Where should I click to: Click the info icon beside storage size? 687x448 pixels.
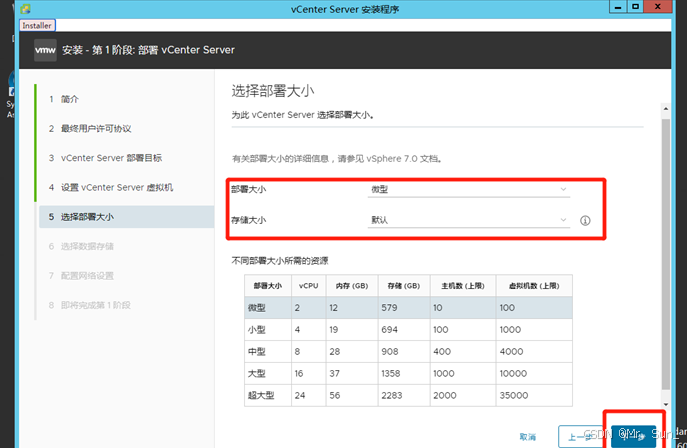(x=585, y=220)
